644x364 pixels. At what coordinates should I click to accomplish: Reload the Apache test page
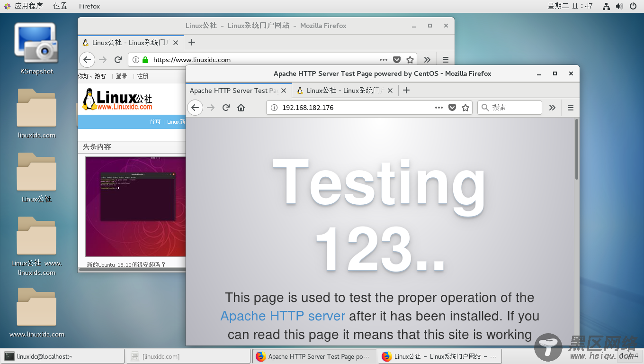pyautogui.click(x=226, y=108)
